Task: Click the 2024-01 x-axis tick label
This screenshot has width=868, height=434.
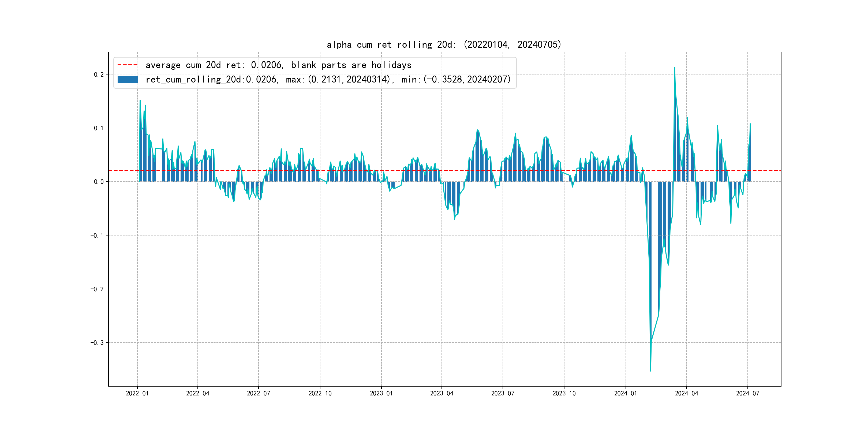Action: pyautogui.click(x=626, y=393)
